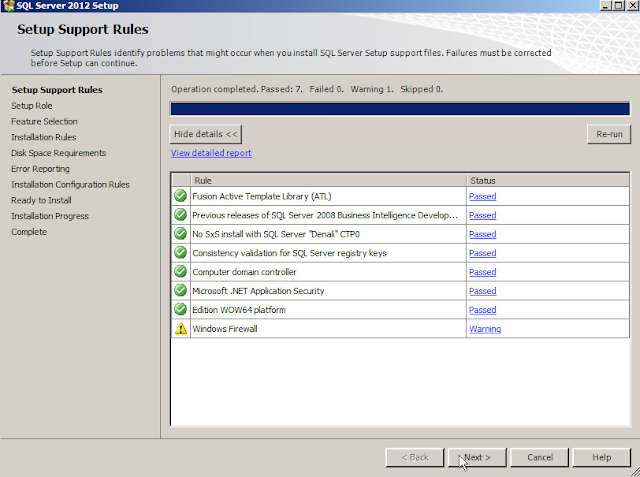Click the disabled Back button
The image size is (640, 477).
415,457
